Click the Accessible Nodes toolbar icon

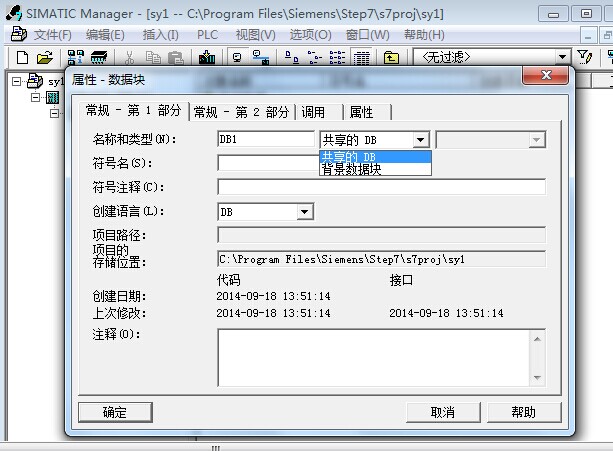click(75, 57)
